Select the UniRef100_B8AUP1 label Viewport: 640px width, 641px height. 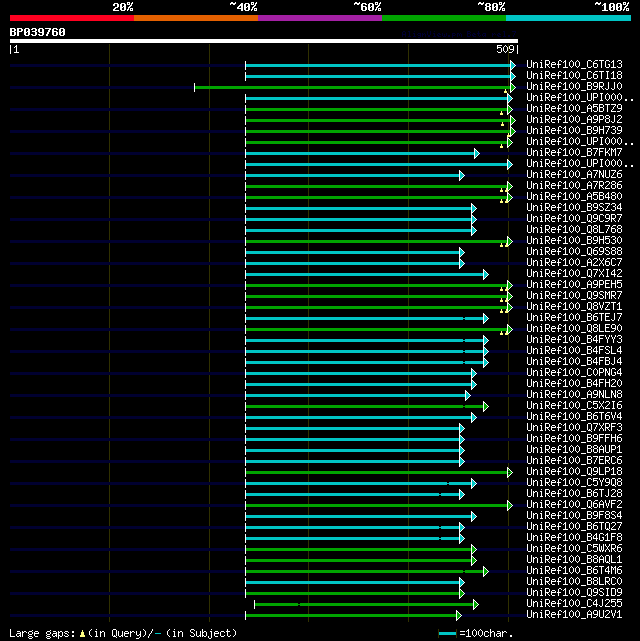point(574,450)
